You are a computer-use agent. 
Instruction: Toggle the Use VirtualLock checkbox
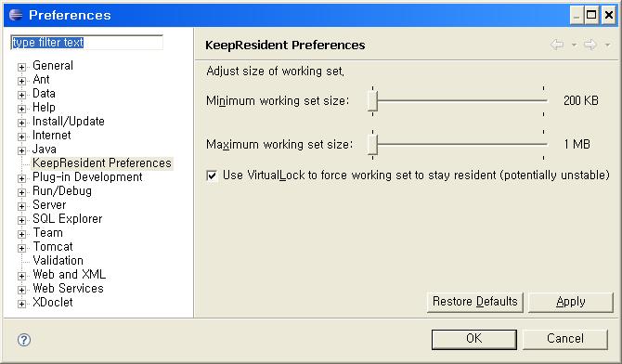tap(212, 175)
